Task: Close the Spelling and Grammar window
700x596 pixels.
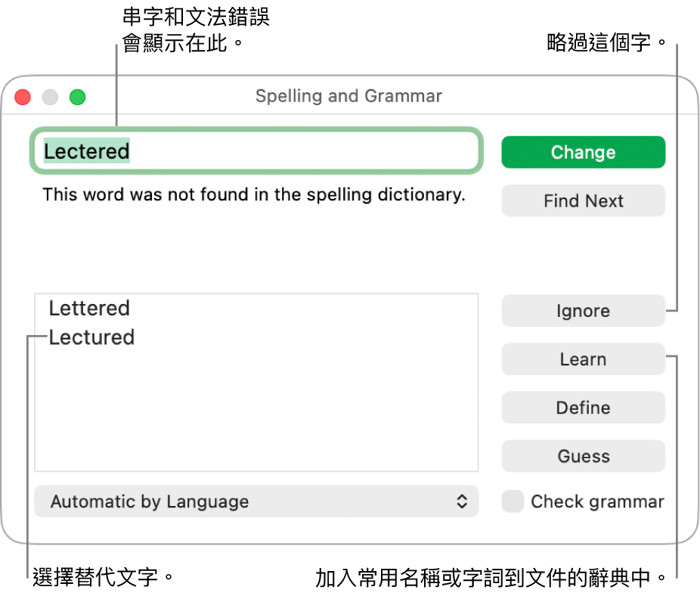Action: pos(23,97)
